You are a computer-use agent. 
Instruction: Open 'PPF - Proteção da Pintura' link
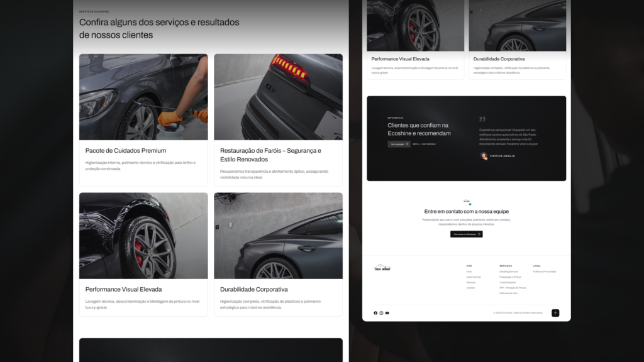513,288
